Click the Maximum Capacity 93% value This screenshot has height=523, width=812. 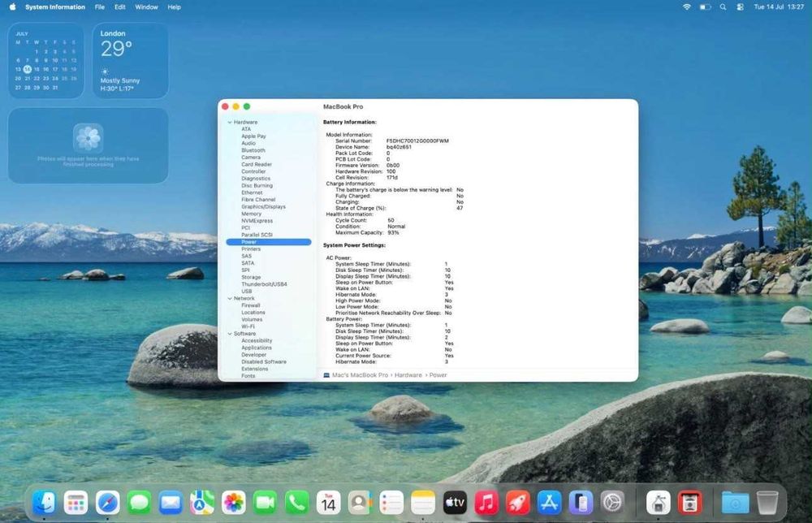pos(394,232)
